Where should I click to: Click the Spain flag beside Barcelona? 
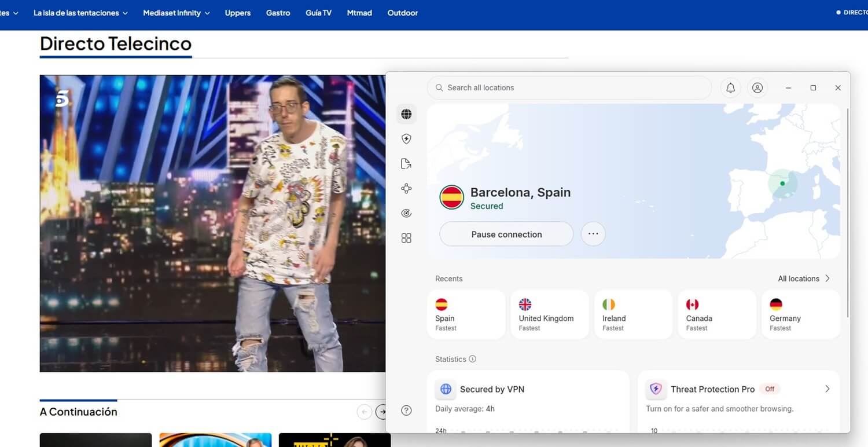pyautogui.click(x=451, y=197)
